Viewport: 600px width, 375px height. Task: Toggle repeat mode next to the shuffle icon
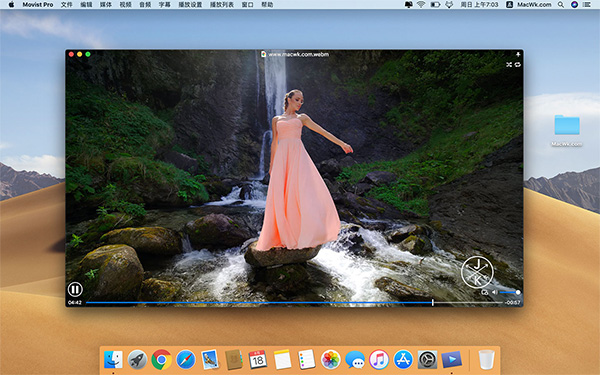coord(518,65)
